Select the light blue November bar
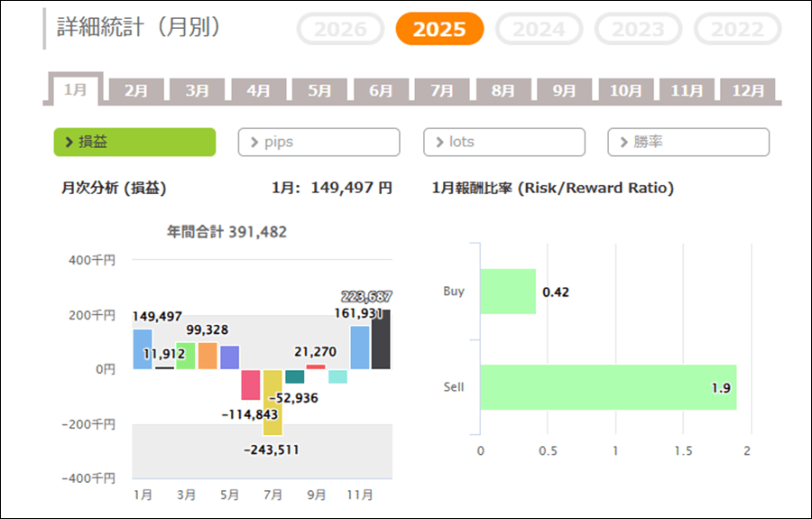Image resolution: width=812 pixels, height=519 pixels. [x=359, y=348]
